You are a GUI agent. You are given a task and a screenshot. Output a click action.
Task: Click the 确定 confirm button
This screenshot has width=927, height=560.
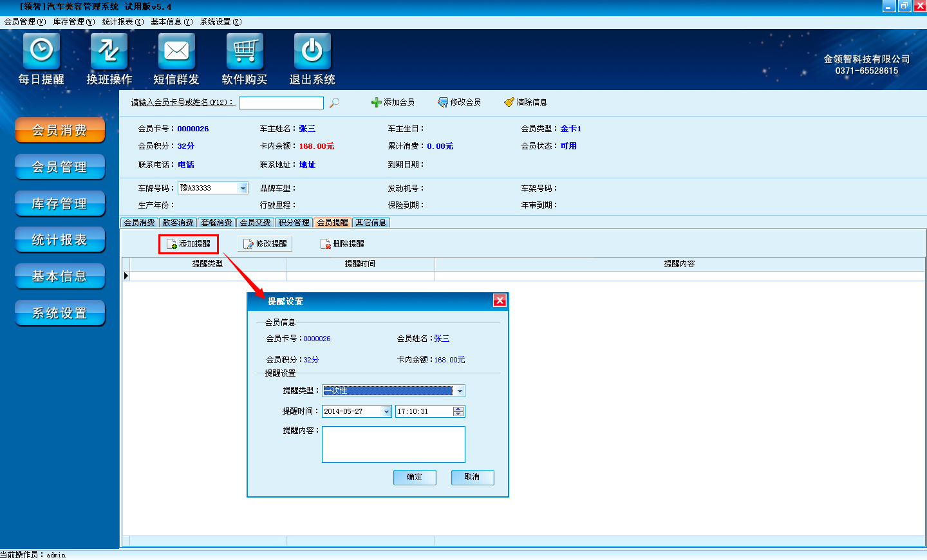[415, 477]
